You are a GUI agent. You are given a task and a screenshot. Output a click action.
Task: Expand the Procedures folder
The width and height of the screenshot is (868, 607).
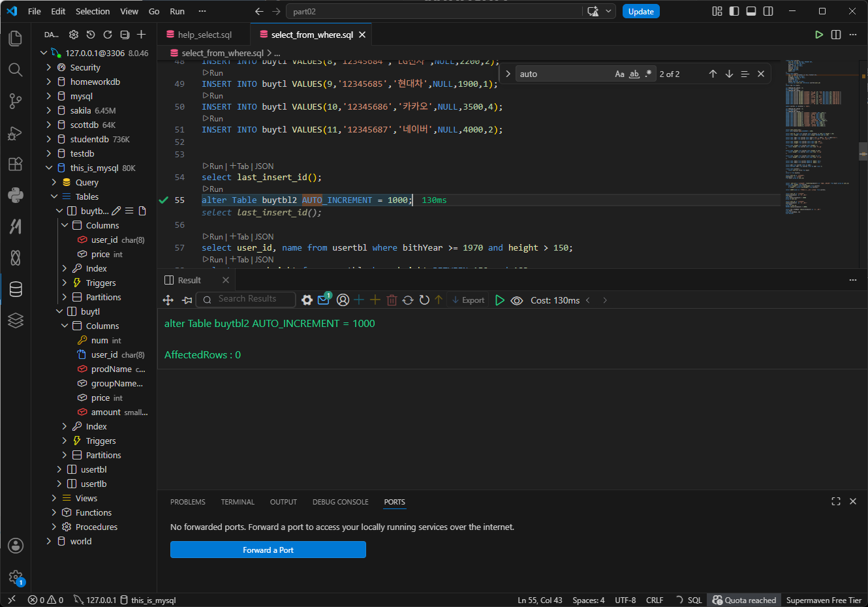pyautogui.click(x=54, y=527)
